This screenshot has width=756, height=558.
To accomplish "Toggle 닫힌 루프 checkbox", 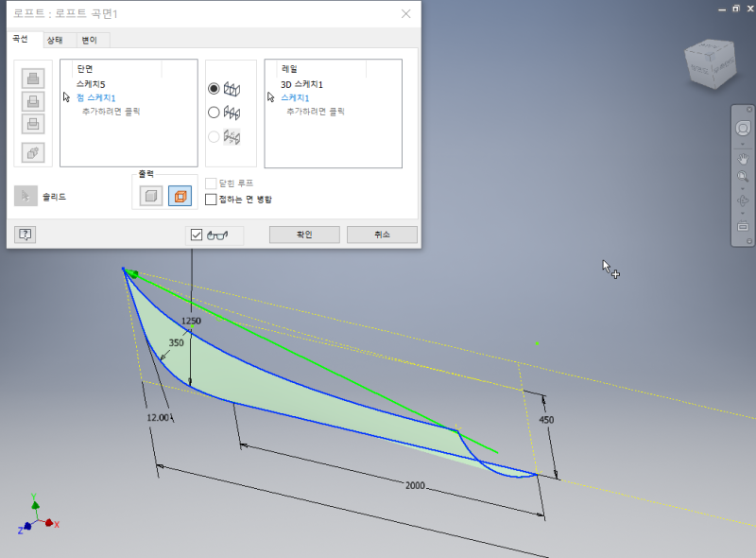I will (211, 183).
